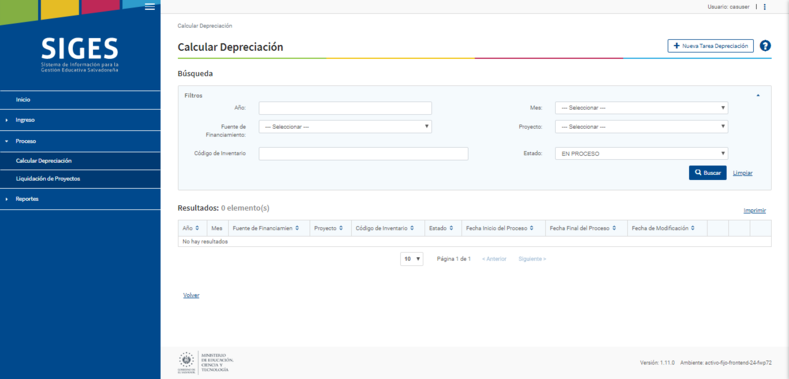Click the Limpiar link

tap(743, 173)
